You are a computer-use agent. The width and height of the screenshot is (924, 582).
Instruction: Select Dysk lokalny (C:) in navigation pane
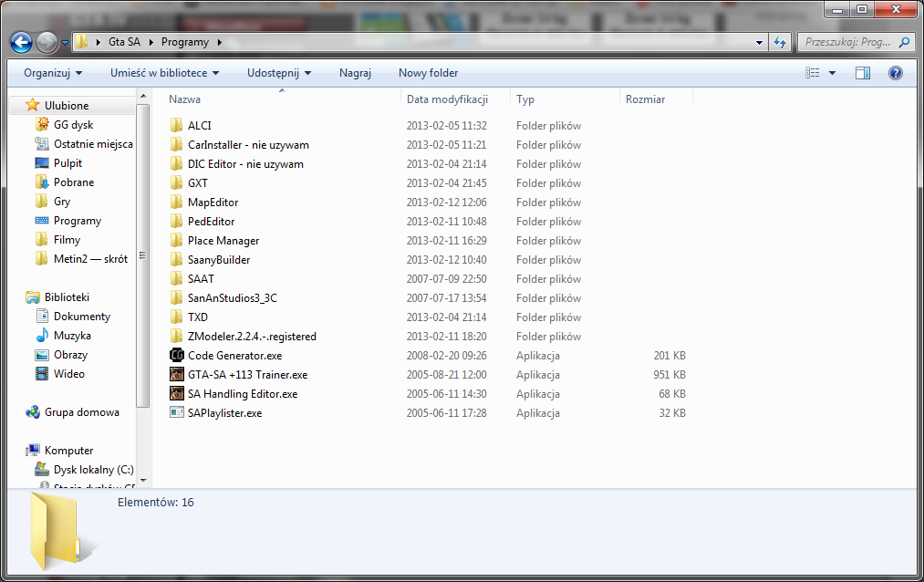coord(93,470)
